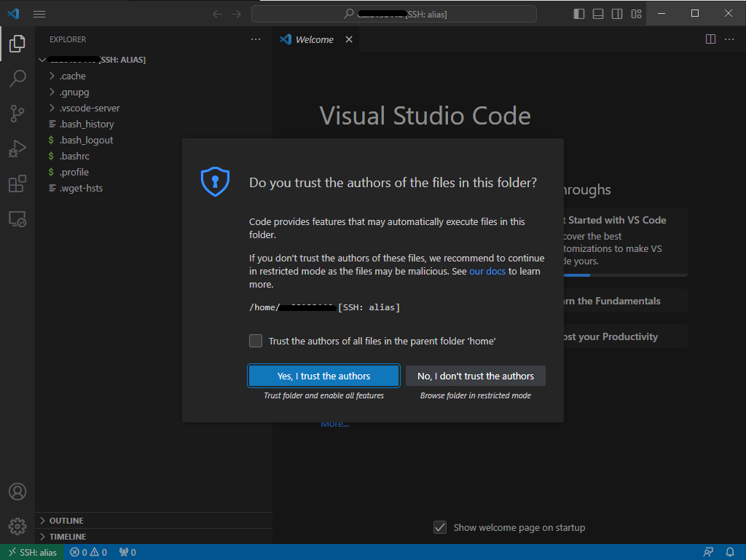
Task: Open the Remote Explorer view
Action: click(17, 219)
